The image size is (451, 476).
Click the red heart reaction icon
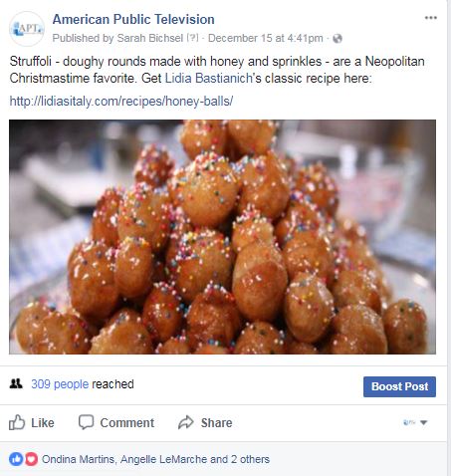click(x=31, y=459)
